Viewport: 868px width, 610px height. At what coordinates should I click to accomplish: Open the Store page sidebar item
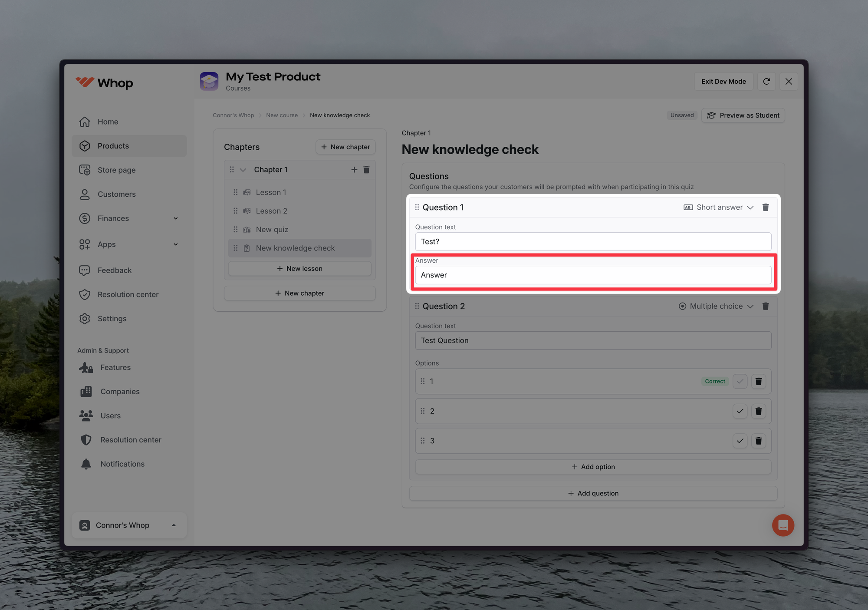[x=116, y=170]
